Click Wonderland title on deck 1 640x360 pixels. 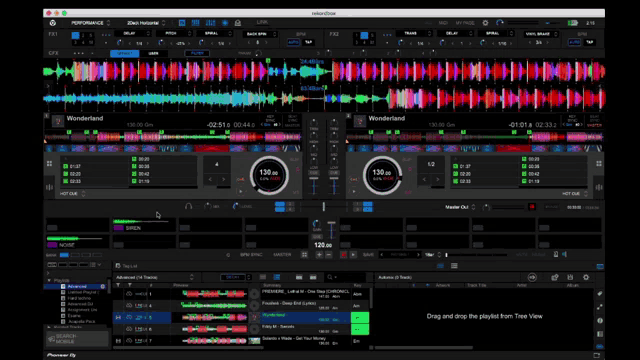(x=85, y=118)
